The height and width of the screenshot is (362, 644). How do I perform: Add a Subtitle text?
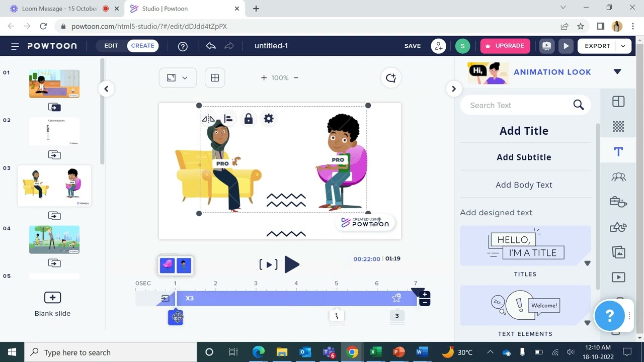coord(524,157)
